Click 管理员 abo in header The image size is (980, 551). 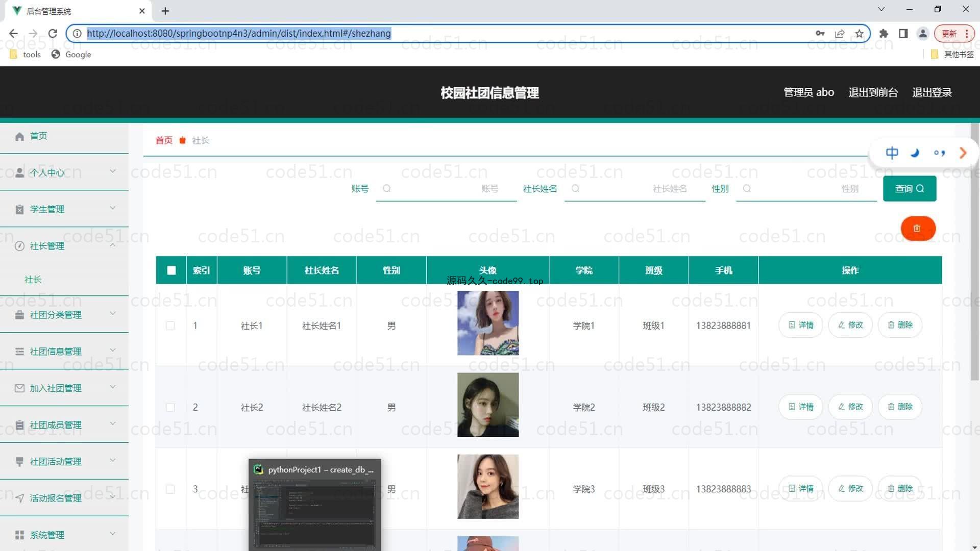tap(808, 92)
